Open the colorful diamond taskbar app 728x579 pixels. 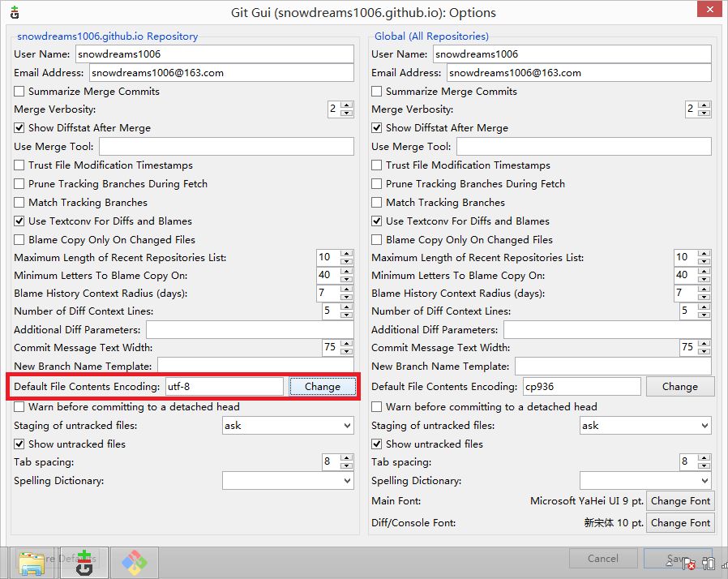click(135, 562)
